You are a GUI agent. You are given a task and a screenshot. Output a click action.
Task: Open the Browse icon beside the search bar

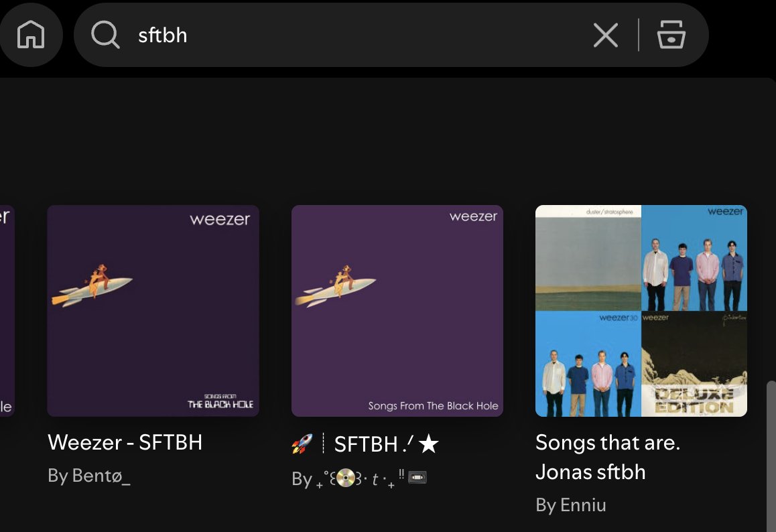pos(671,35)
